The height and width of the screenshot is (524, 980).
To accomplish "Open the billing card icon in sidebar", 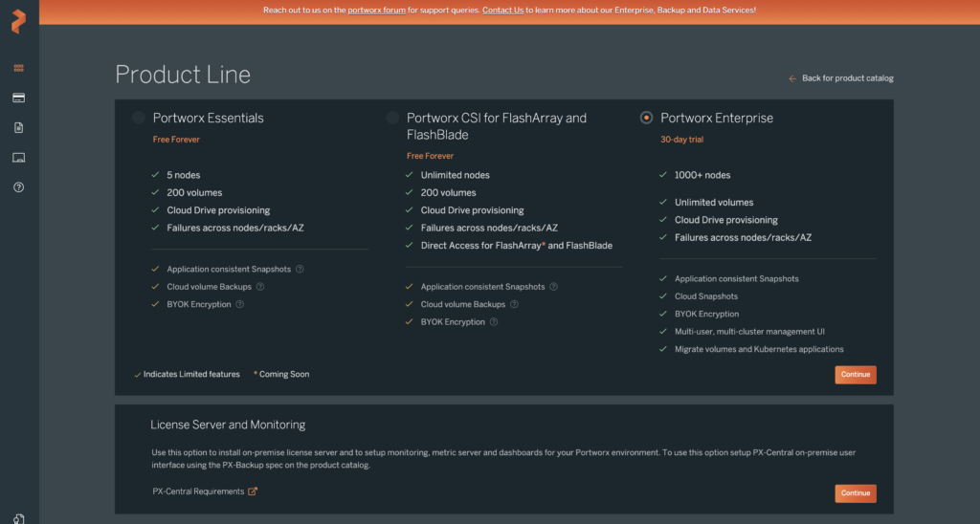I will [x=18, y=98].
